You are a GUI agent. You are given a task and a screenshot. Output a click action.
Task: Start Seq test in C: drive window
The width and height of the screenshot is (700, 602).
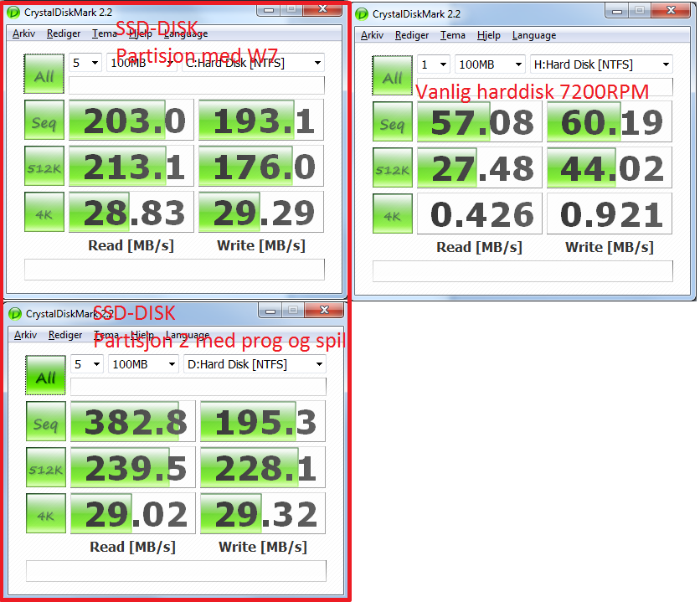pyautogui.click(x=44, y=120)
